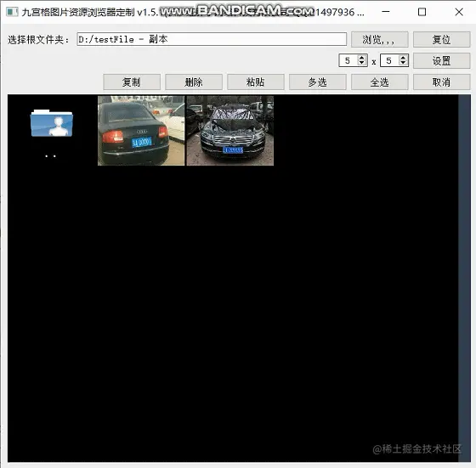Maximize the browser window
Screen dimensions: 476x468
tap(422, 12)
